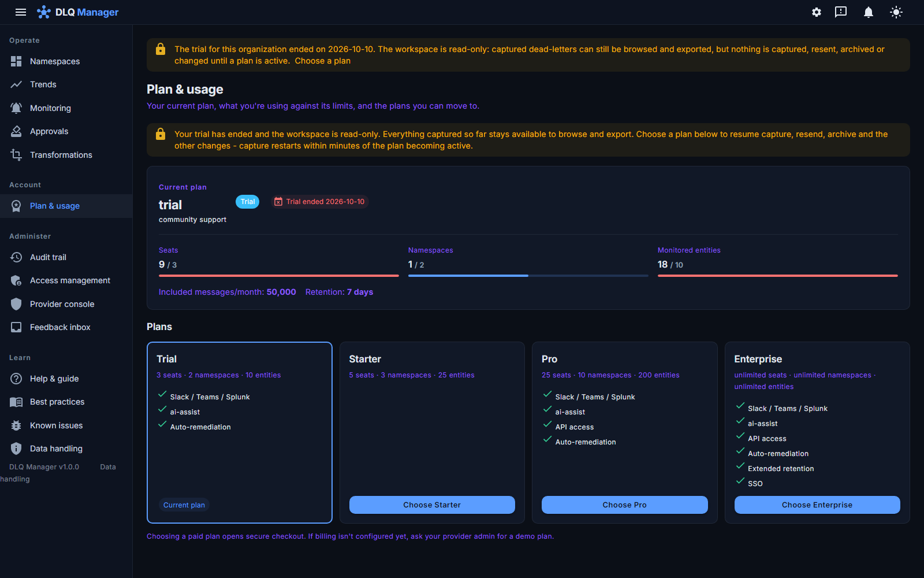
Task: Open notifications bell icon
Action: point(869,12)
